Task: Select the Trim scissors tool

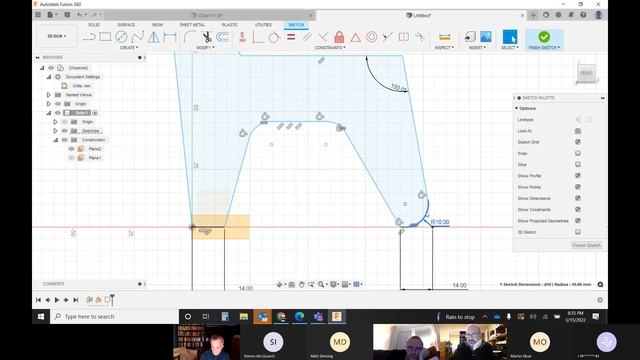Action: point(207,37)
